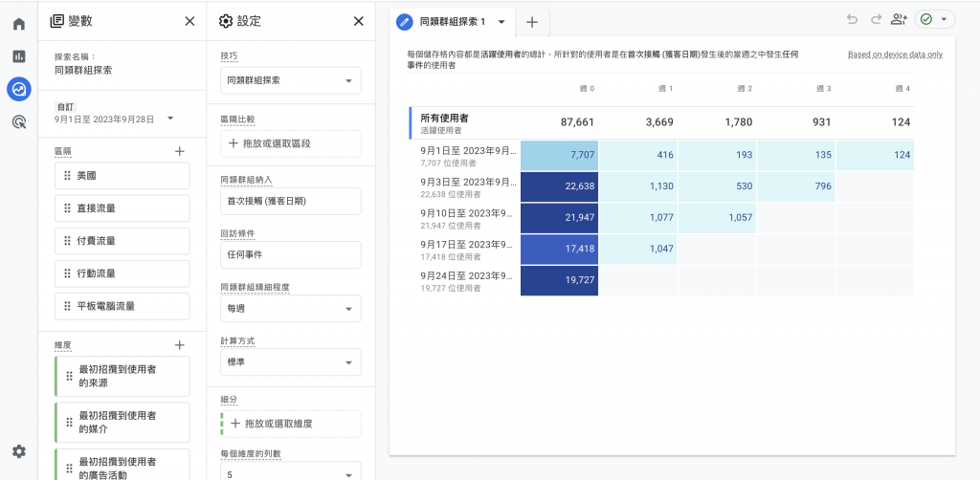The image size is (980, 480).
Task: Click drag handle of 直接流量 segment
Action: tap(68, 208)
